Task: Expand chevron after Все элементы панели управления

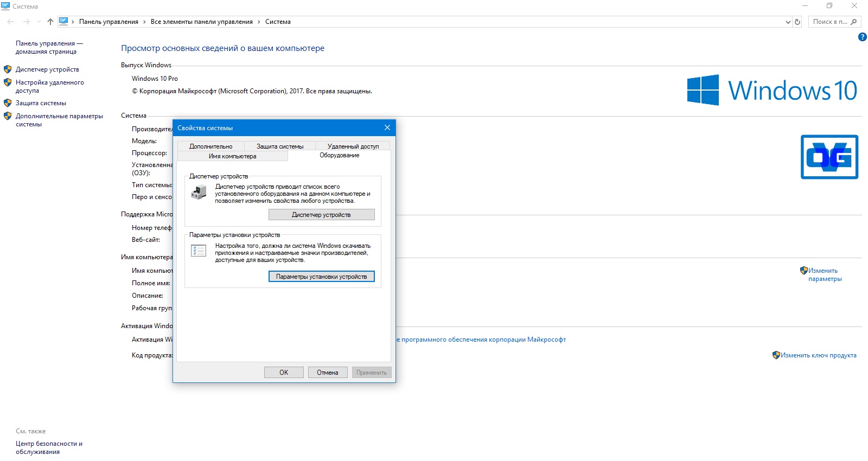Action: 259,22
